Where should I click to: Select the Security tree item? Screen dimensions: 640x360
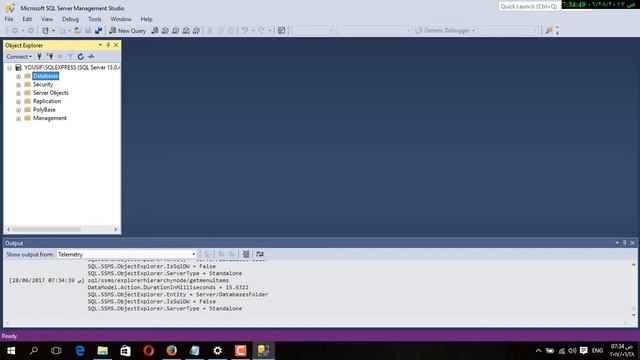pos(43,84)
